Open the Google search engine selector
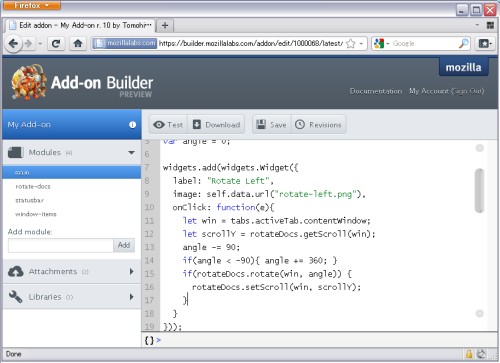The image size is (500, 363). click(x=381, y=43)
